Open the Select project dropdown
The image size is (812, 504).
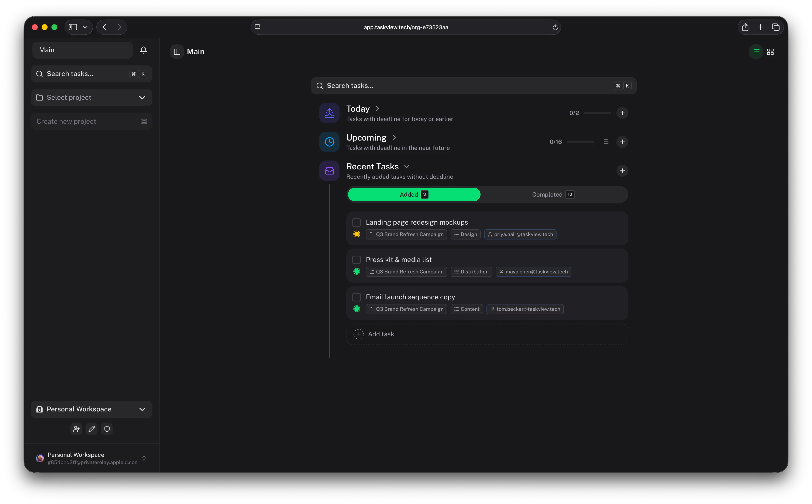pos(91,98)
